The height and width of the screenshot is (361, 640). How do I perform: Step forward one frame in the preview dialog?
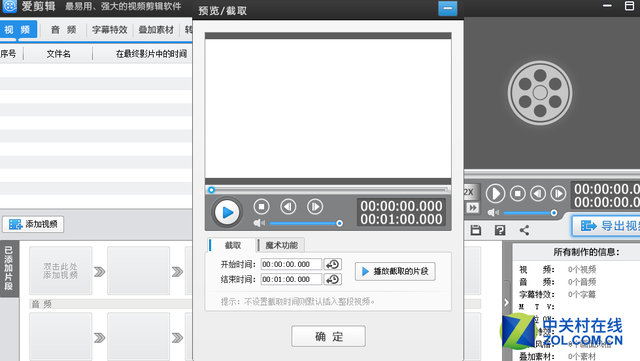click(x=315, y=207)
